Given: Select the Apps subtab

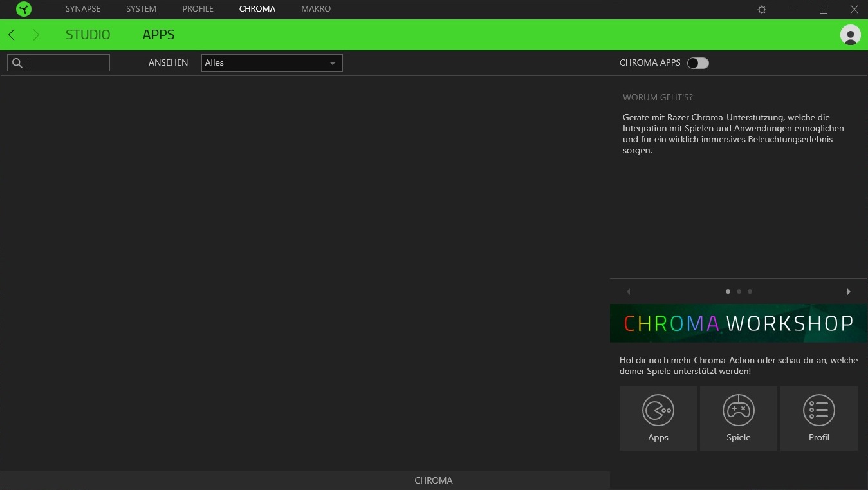Looking at the screenshot, I should click(x=159, y=35).
